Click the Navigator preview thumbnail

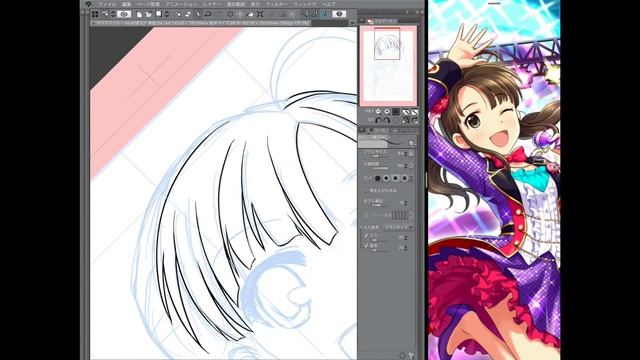coord(388,65)
